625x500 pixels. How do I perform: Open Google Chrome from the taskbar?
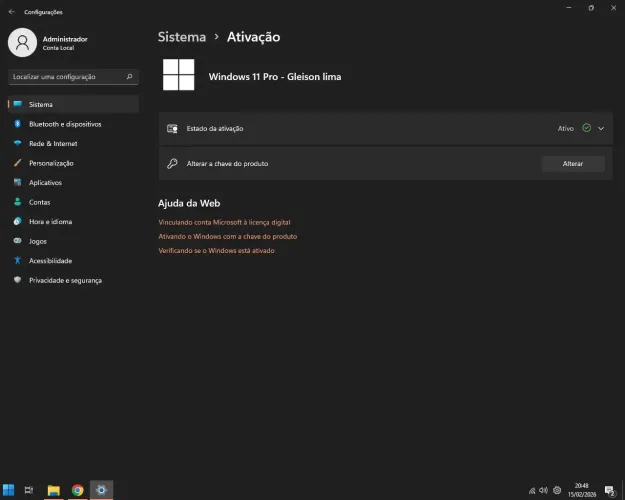point(77,490)
